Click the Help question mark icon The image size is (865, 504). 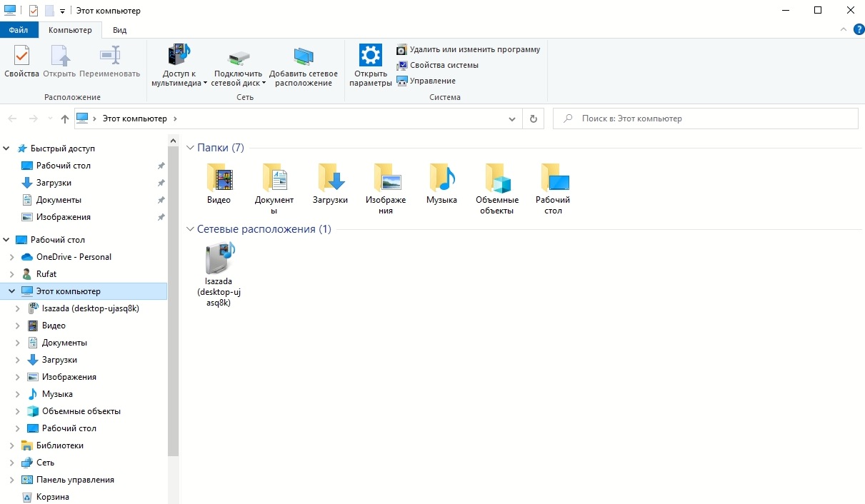pyautogui.click(x=859, y=29)
